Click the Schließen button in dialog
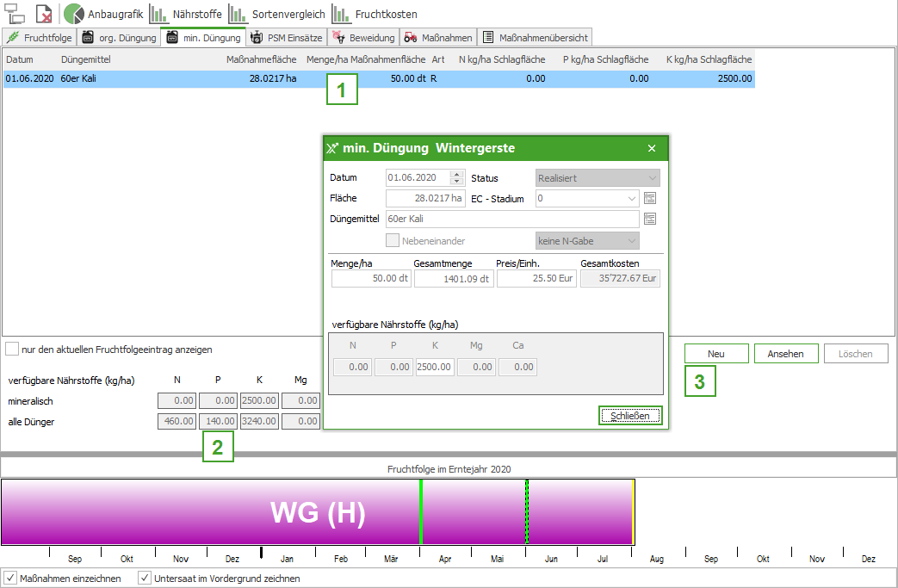 click(x=630, y=416)
